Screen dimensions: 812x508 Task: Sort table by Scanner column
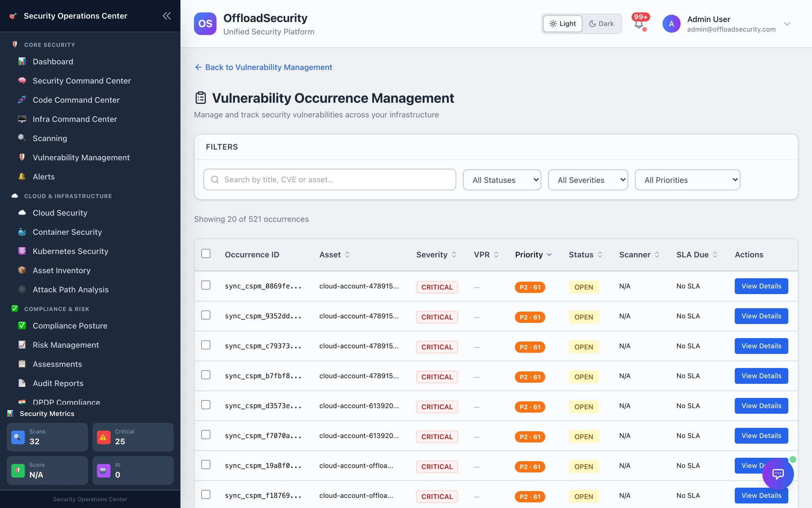(639, 255)
